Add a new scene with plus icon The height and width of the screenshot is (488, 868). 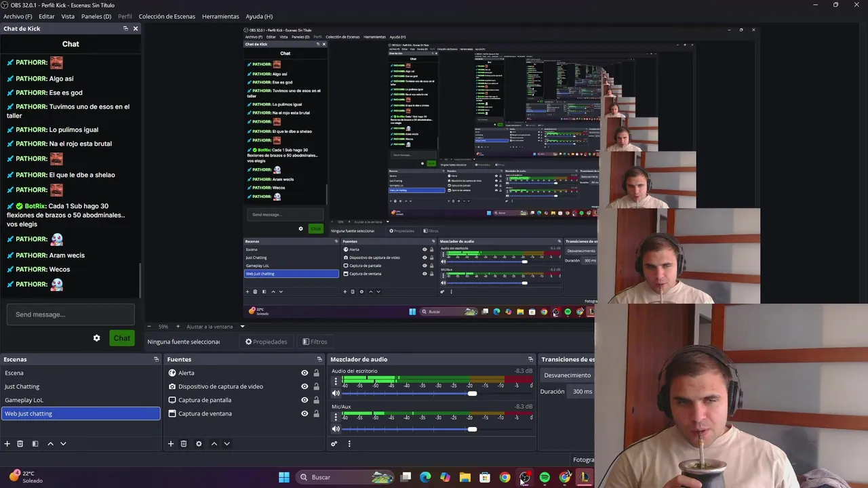click(7, 444)
